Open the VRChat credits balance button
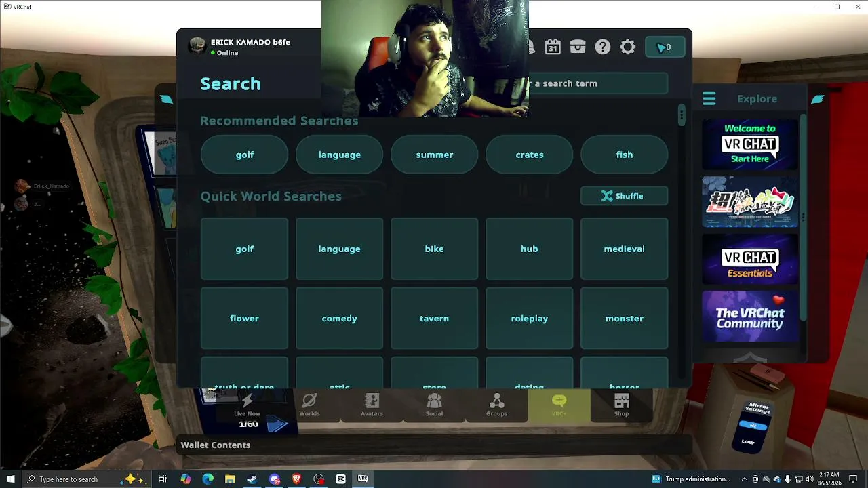 pos(665,47)
